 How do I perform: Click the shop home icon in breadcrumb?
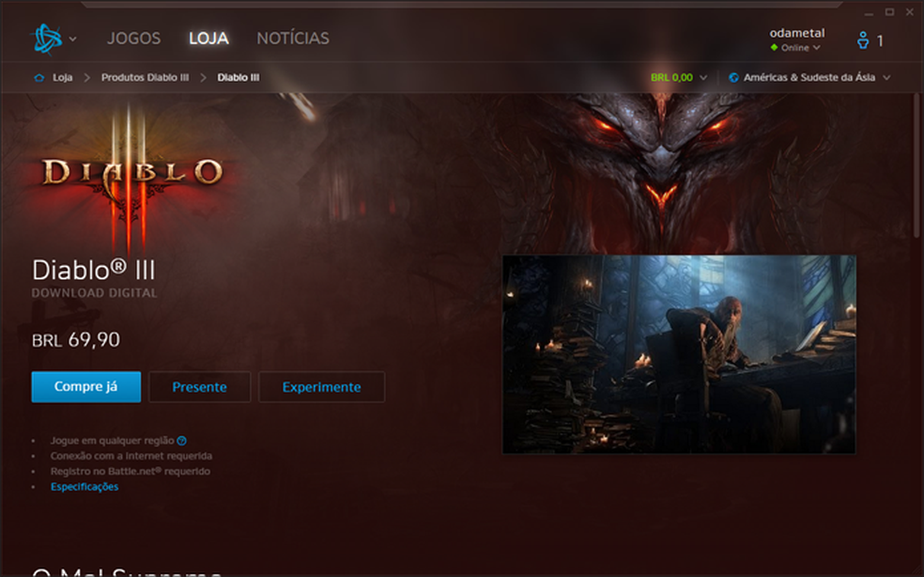(38, 77)
